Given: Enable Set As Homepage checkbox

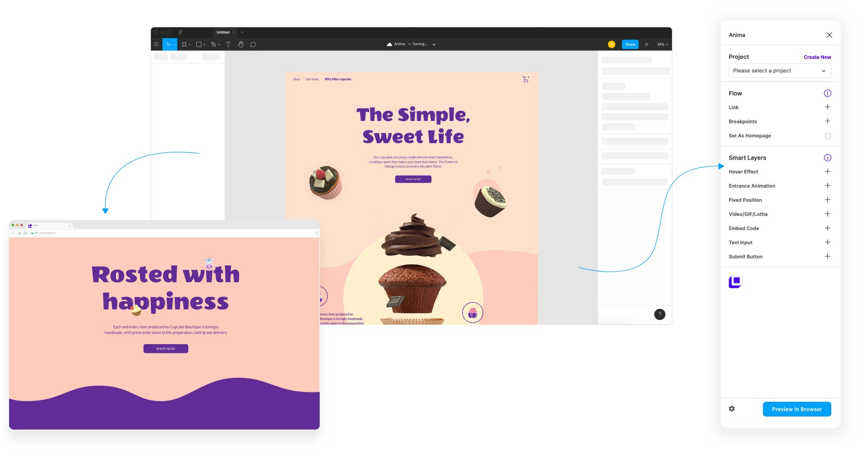Looking at the screenshot, I should click(827, 136).
